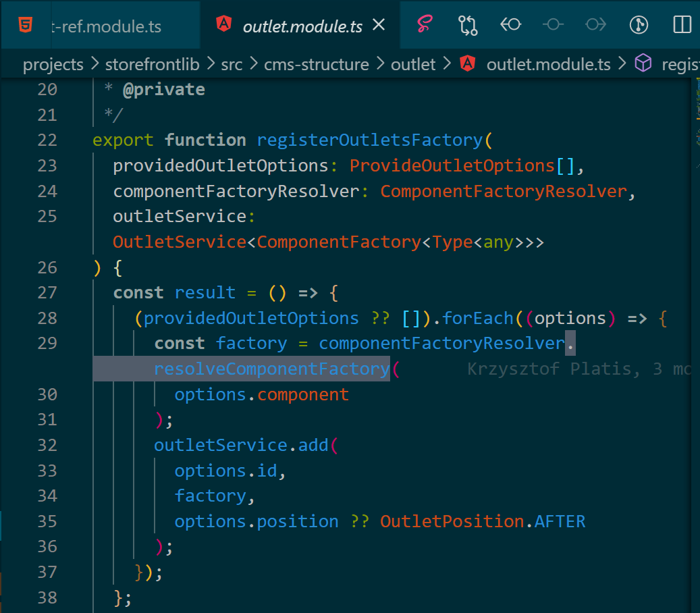The height and width of the screenshot is (613, 700).
Task: Click the result constant on line 27
Action: [x=205, y=293]
